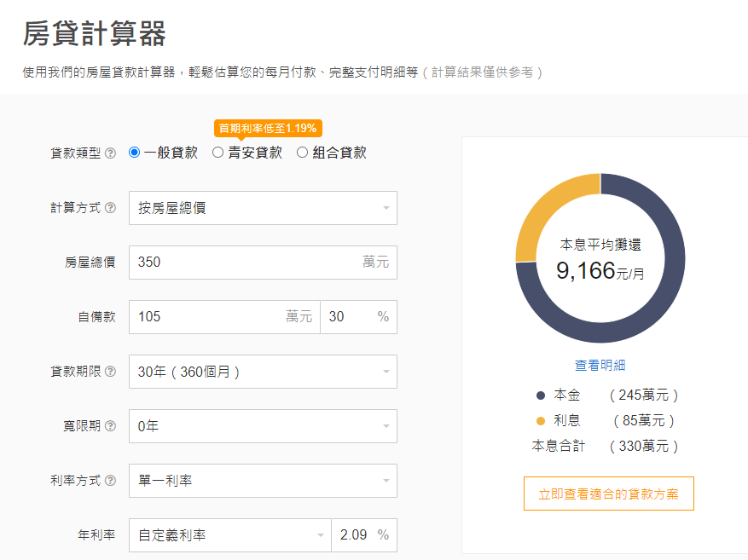The height and width of the screenshot is (560, 748).
Task: Select the 一般貸款 radio button
Action: 135,153
